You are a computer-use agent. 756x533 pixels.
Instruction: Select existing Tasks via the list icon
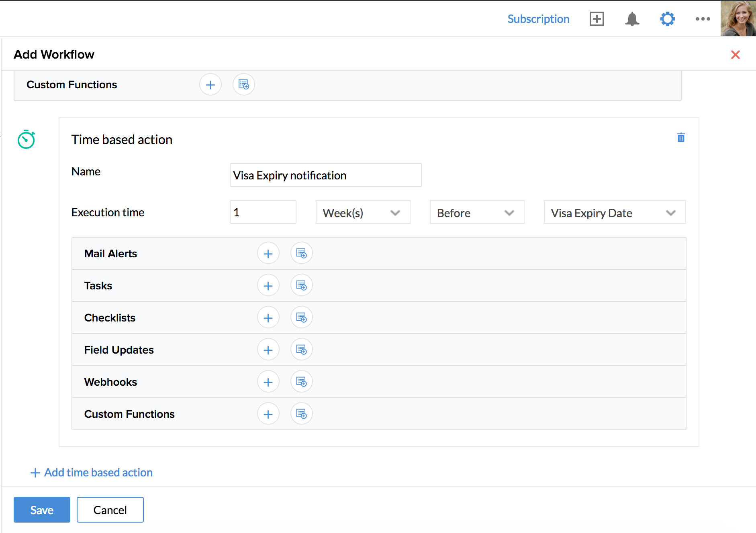click(301, 285)
